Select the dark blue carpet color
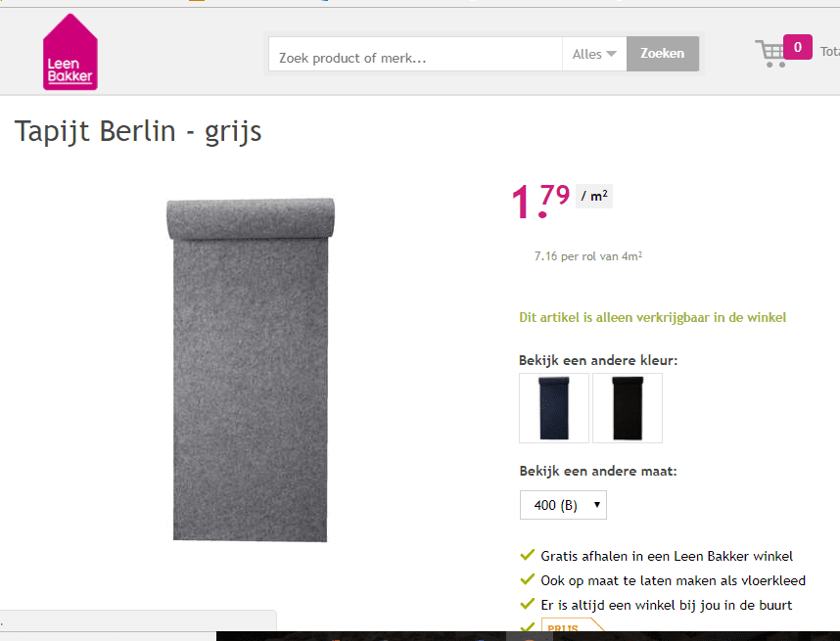 pyautogui.click(x=554, y=408)
